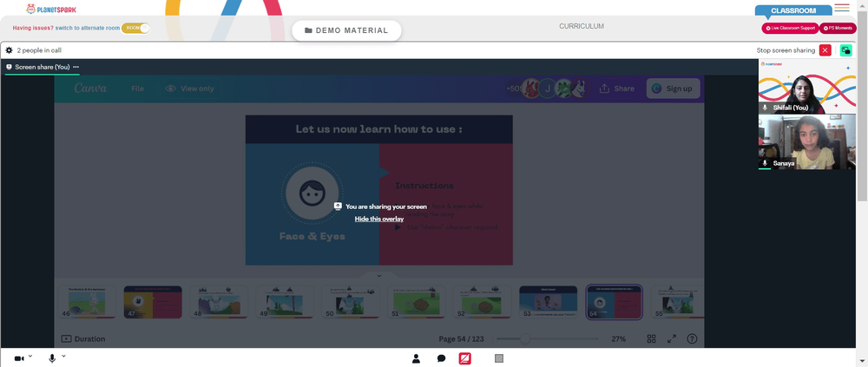Open screen share tab options ellipsis
Image resolution: width=868 pixels, height=367 pixels.
point(76,67)
